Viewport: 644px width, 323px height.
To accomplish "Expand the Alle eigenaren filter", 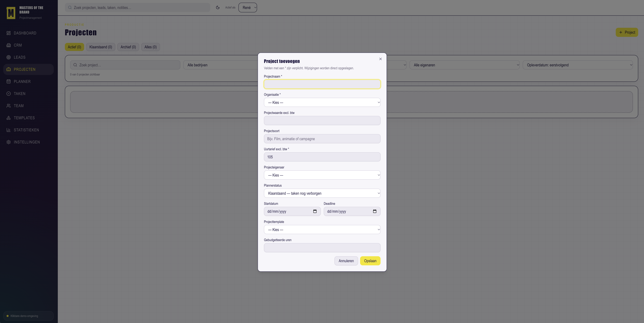I will point(464,65).
